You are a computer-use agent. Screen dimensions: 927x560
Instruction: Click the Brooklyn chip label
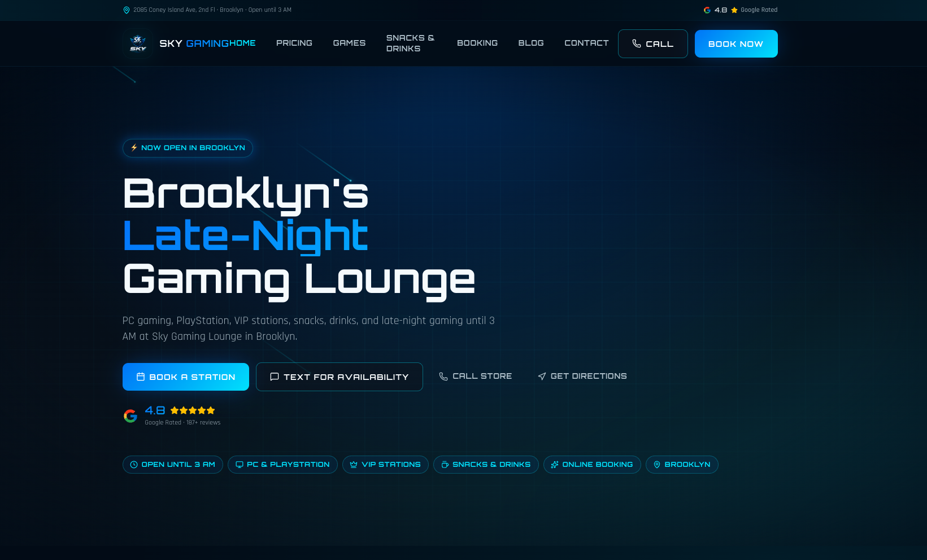pos(687,465)
